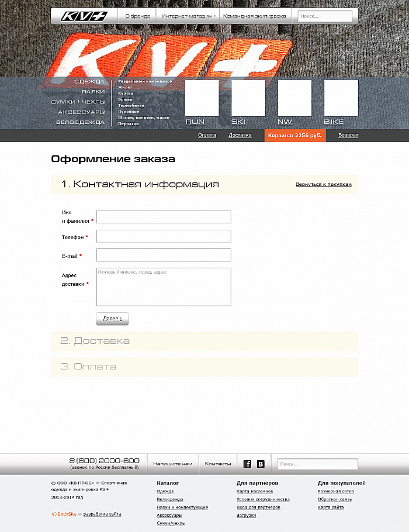Open 'Загрузки' footer link

(x=246, y=515)
